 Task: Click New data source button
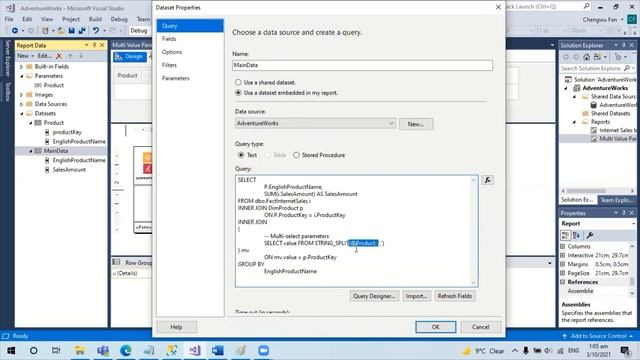416,124
